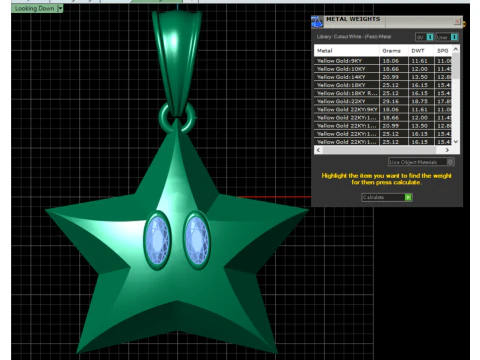Click the Metal column header
Viewport: 480px width, 360px height.
346,51
